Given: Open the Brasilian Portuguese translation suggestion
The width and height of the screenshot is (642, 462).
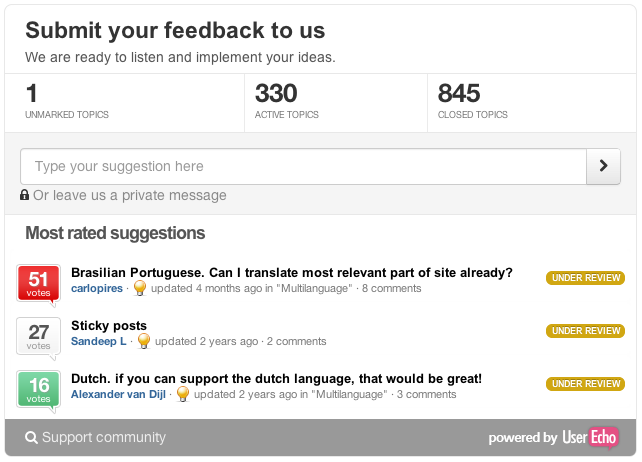Looking at the screenshot, I should point(292,272).
